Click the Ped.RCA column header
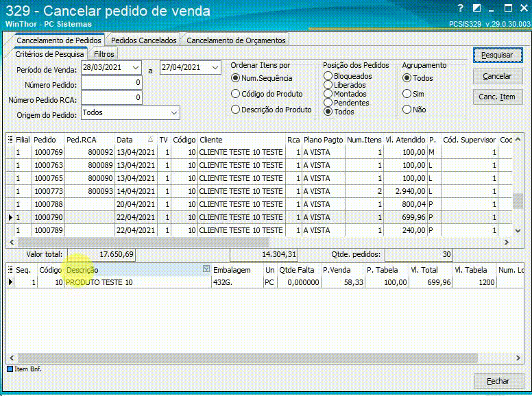Viewport: 532px width, 396px height. tap(90, 140)
